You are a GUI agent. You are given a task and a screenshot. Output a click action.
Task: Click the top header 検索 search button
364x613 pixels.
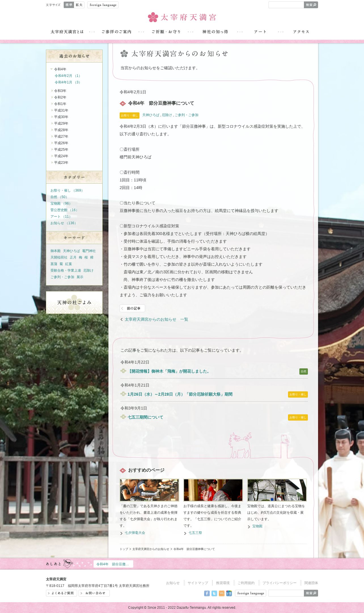[311, 5]
